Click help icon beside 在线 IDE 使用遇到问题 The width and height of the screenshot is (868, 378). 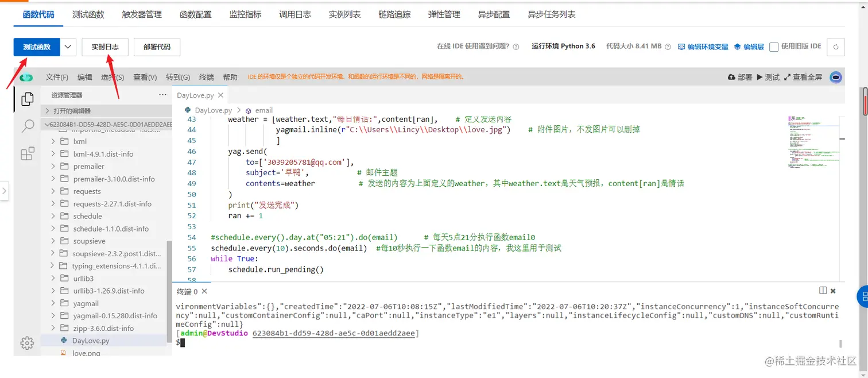pyautogui.click(x=516, y=47)
